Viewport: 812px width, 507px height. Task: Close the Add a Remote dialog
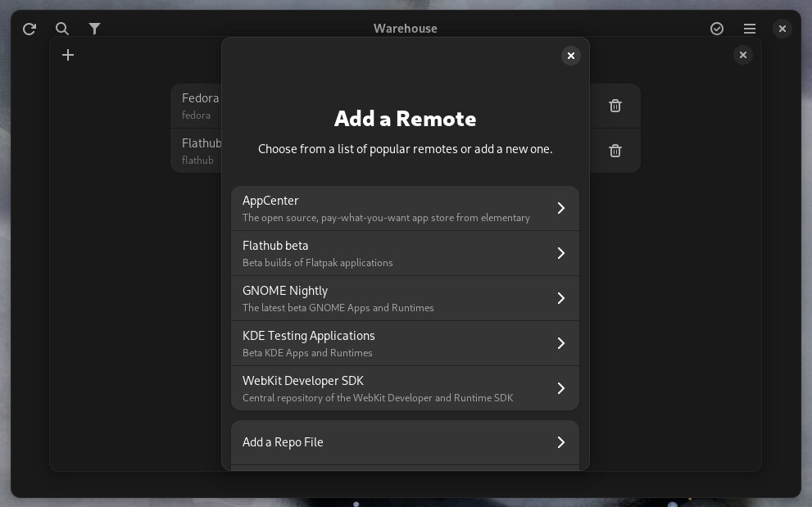[x=570, y=56]
